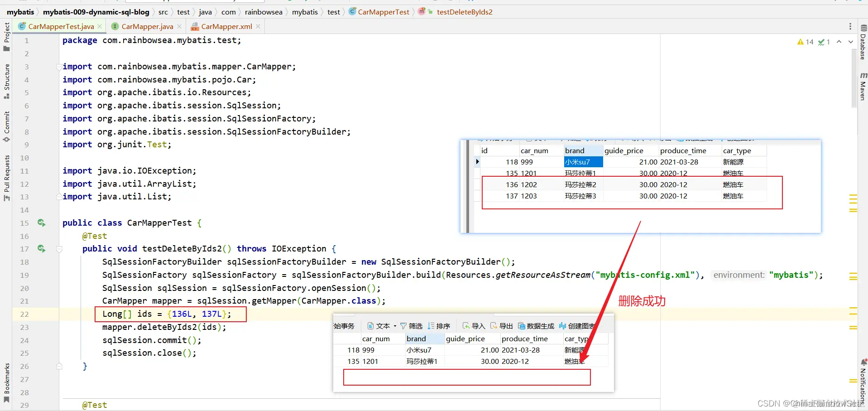Viewport: 868px width, 411px height.
Task: Open the editor tabs options menu
Action: pos(850,26)
